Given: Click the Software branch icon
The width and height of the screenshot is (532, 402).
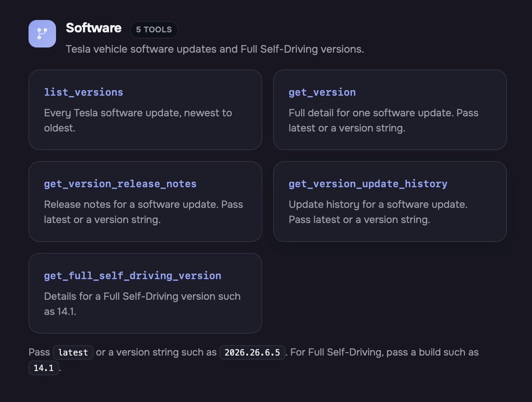Looking at the screenshot, I should coord(42,34).
